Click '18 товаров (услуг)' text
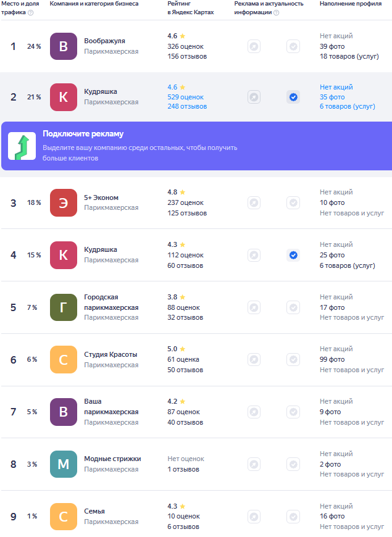Viewport: 392px width, 537px height. pyautogui.click(x=349, y=56)
